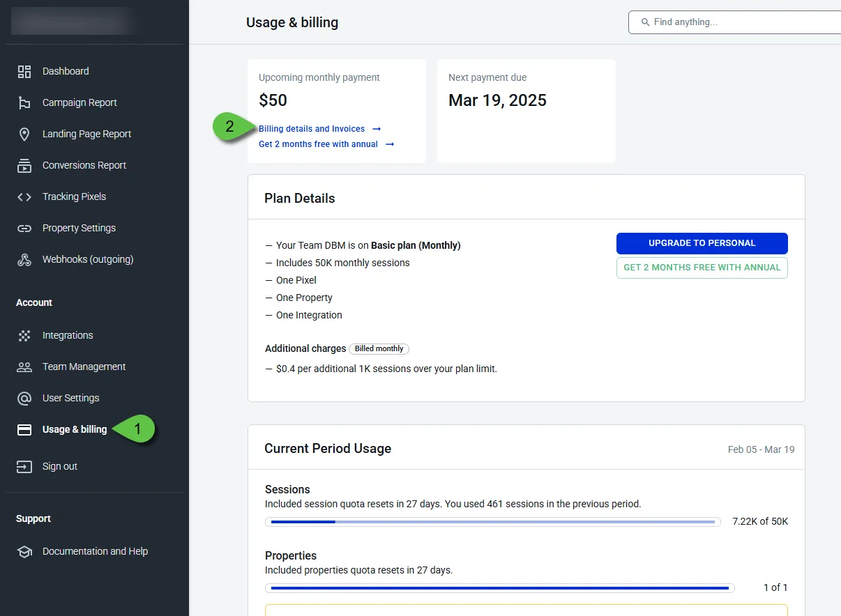The image size is (841, 616).
Task: Click the Landing Page Report pin icon
Action: [x=24, y=134]
